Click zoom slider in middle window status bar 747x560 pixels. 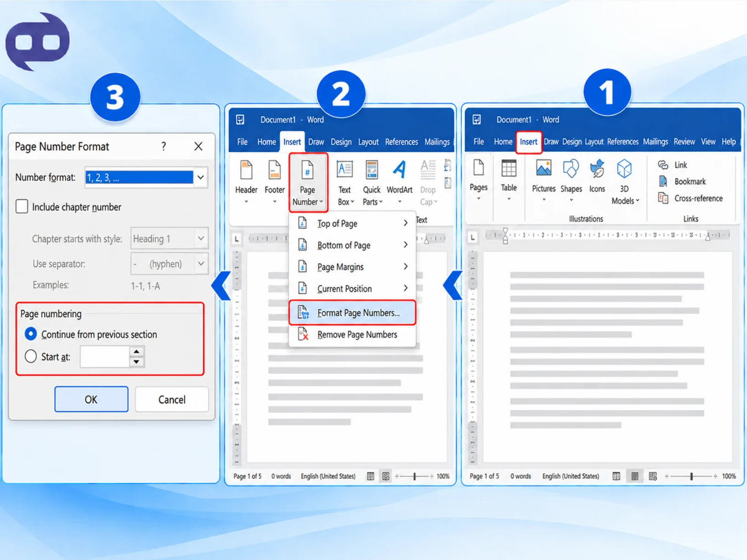pyautogui.click(x=414, y=476)
